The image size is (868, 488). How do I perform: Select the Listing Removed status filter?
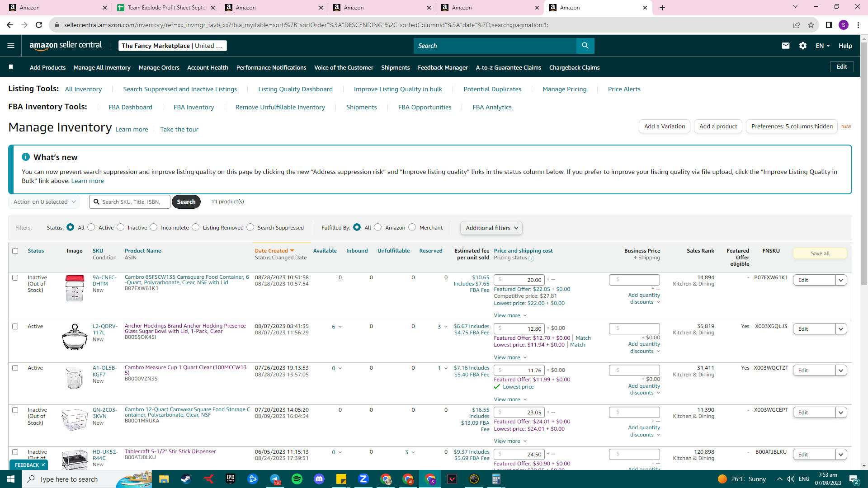coord(196,227)
